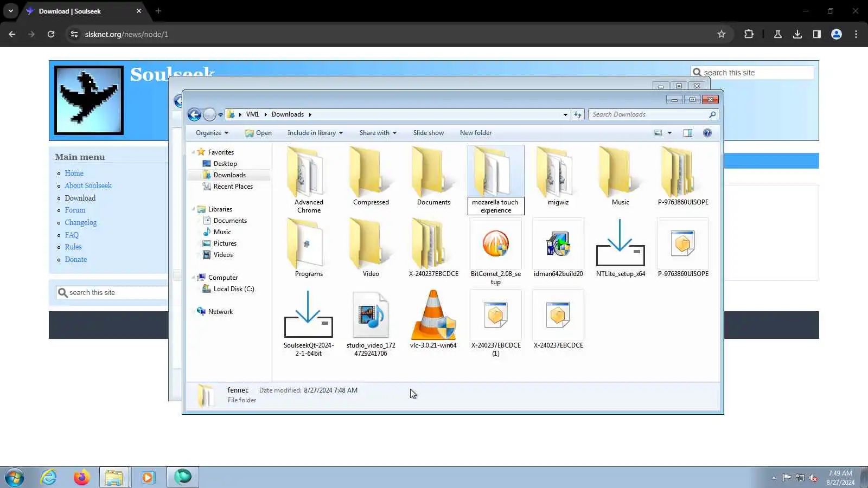Viewport: 868px width, 488px height.
Task: Open Explorer Help button
Action: coord(707,133)
